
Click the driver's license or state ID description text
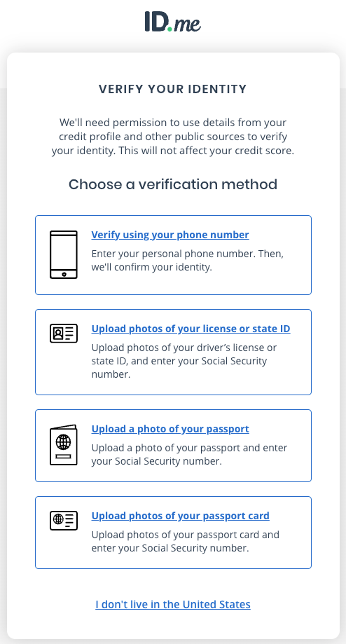[184, 361]
